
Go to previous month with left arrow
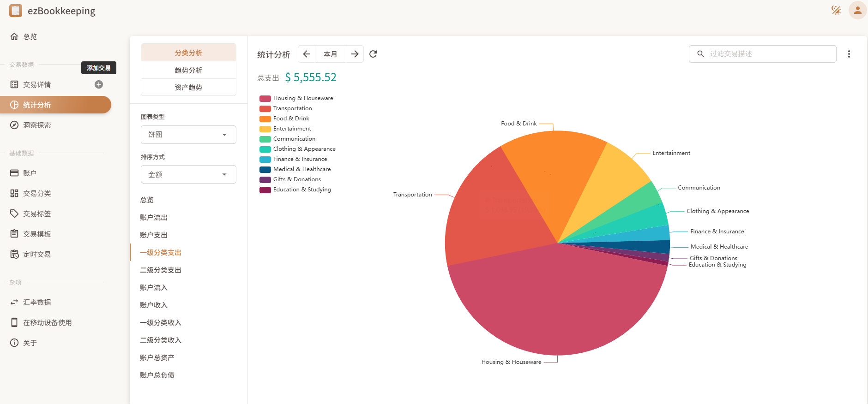pyautogui.click(x=307, y=54)
